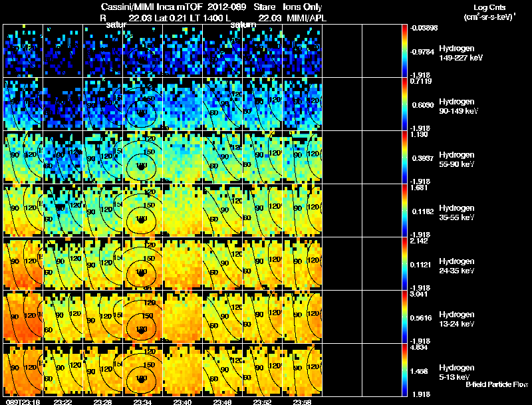Image resolution: width=532 pixels, height=405 pixels.
Task: Select the Hydrogen 24-35 keV row label
Action: [x=457, y=266]
